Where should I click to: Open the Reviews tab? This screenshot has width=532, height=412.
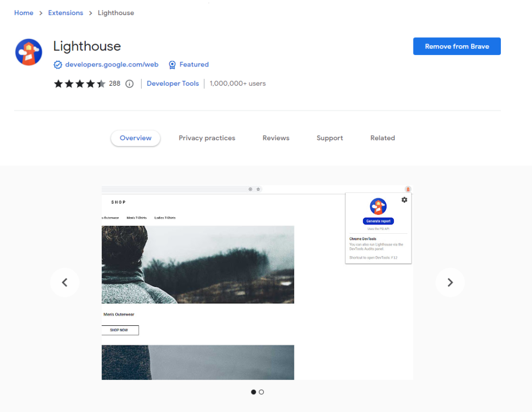(x=276, y=138)
